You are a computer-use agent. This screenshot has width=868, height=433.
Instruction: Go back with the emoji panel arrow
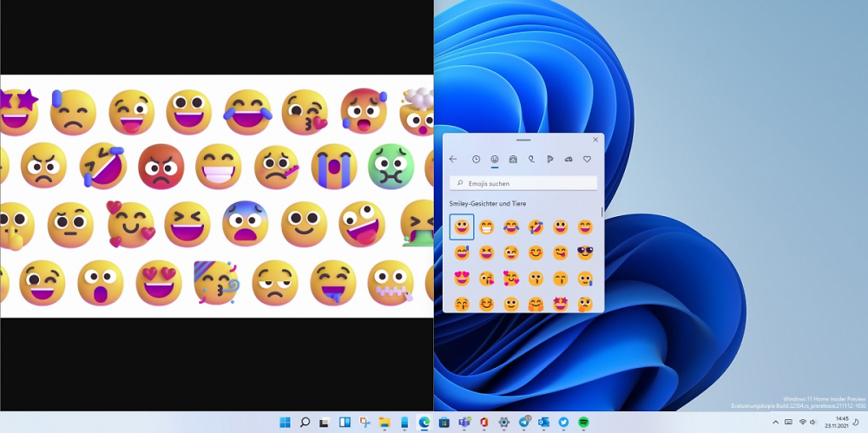tap(453, 160)
